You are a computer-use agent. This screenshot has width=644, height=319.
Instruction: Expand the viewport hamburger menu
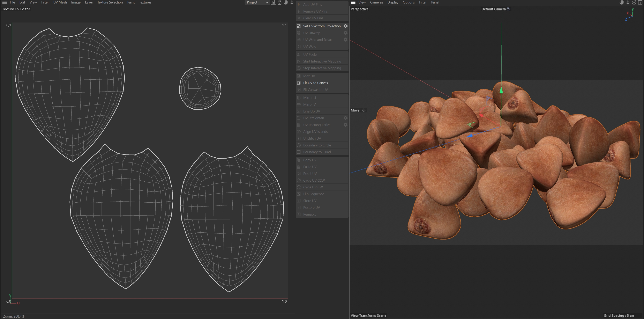[x=353, y=2]
